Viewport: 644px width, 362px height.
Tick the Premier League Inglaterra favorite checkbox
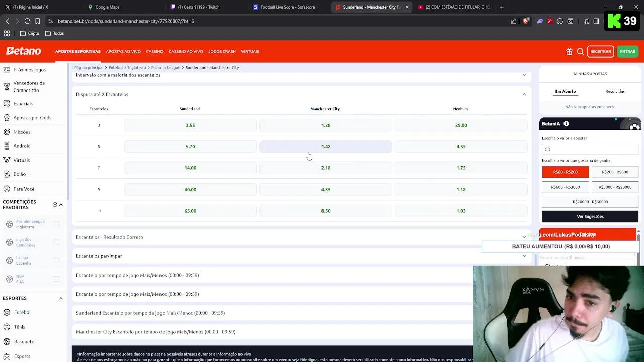click(56, 224)
